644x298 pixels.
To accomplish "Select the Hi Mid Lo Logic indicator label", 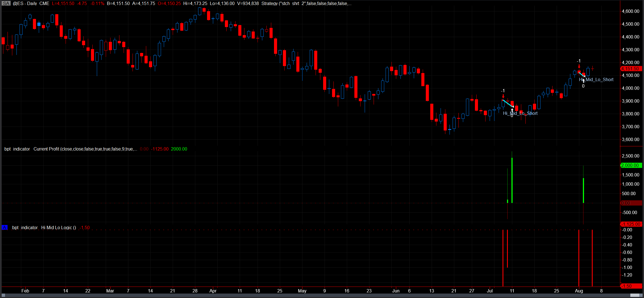I will tap(58, 228).
